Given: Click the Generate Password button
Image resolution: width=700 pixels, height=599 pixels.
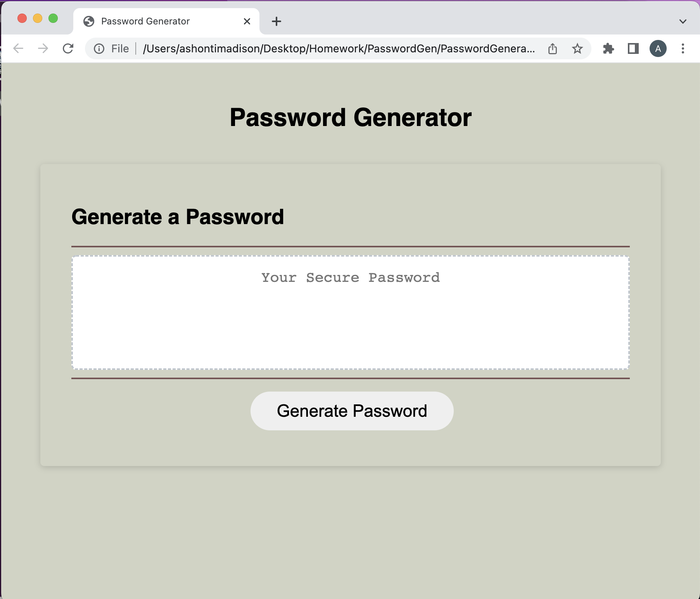Looking at the screenshot, I should [x=351, y=411].
